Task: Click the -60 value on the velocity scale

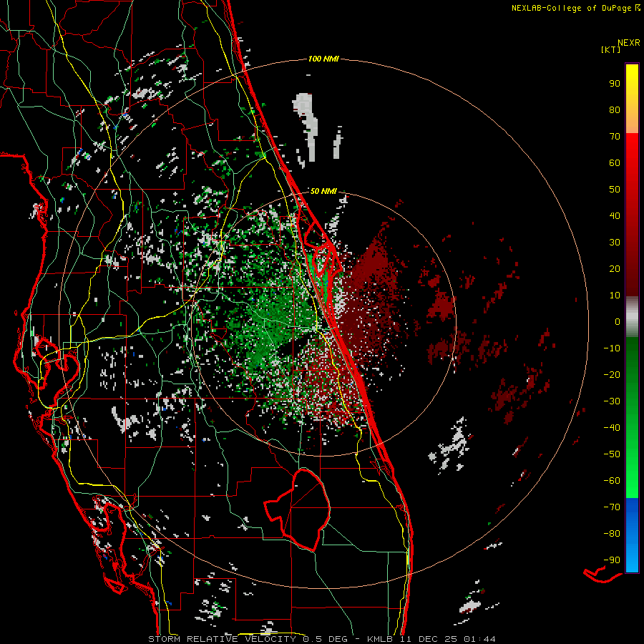Action: click(x=612, y=481)
